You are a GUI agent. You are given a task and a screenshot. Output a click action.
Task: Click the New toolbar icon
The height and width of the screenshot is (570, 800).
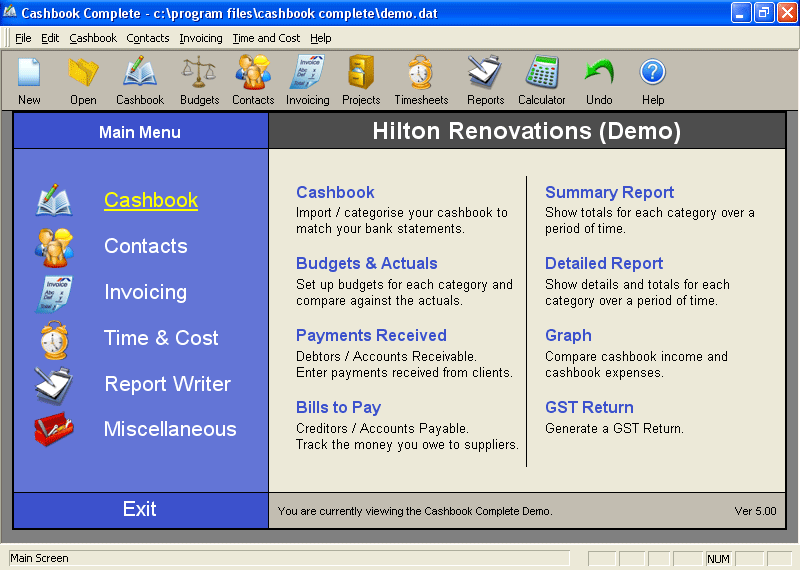tap(29, 72)
